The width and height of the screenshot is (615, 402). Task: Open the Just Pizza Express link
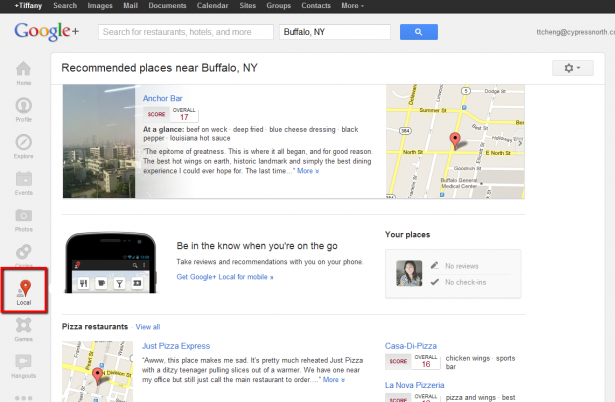coord(176,346)
